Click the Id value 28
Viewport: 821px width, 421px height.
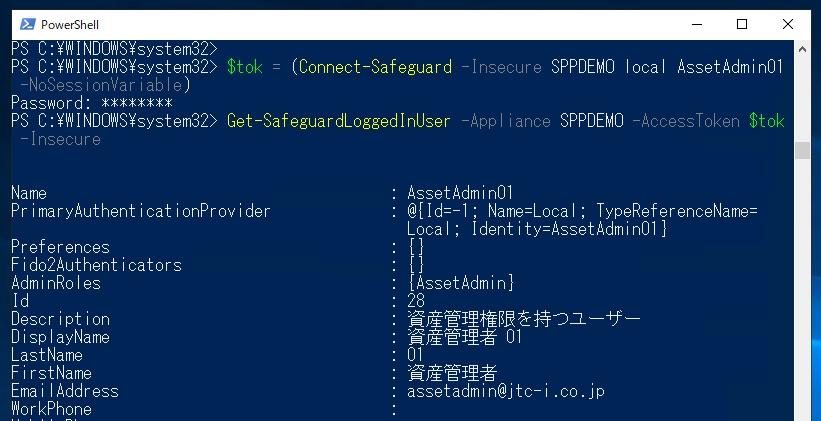(416, 301)
